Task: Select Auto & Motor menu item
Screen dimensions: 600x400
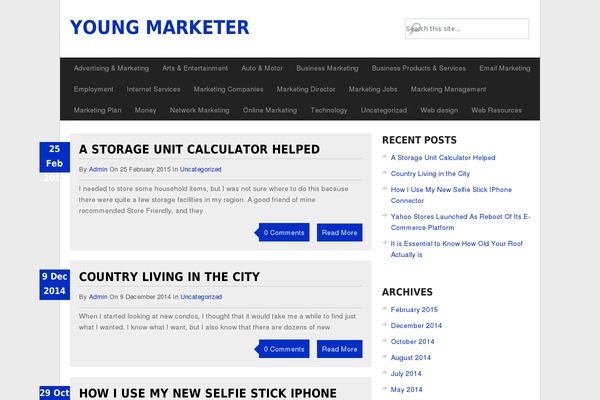Action: [262, 68]
